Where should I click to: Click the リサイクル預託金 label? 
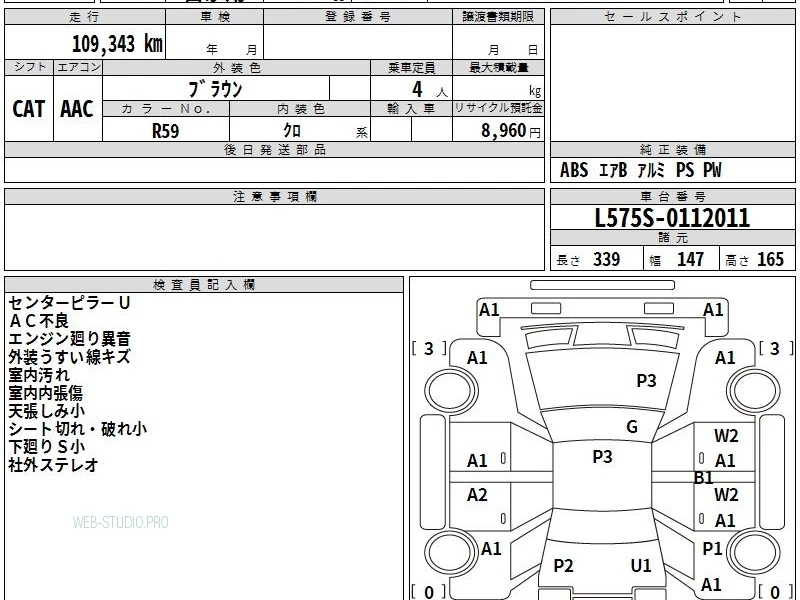(x=498, y=109)
